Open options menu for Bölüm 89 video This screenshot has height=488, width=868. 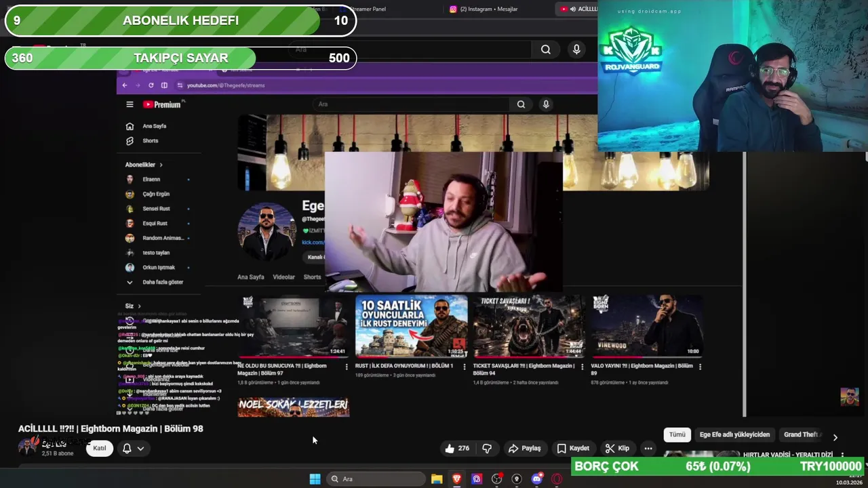(700, 367)
